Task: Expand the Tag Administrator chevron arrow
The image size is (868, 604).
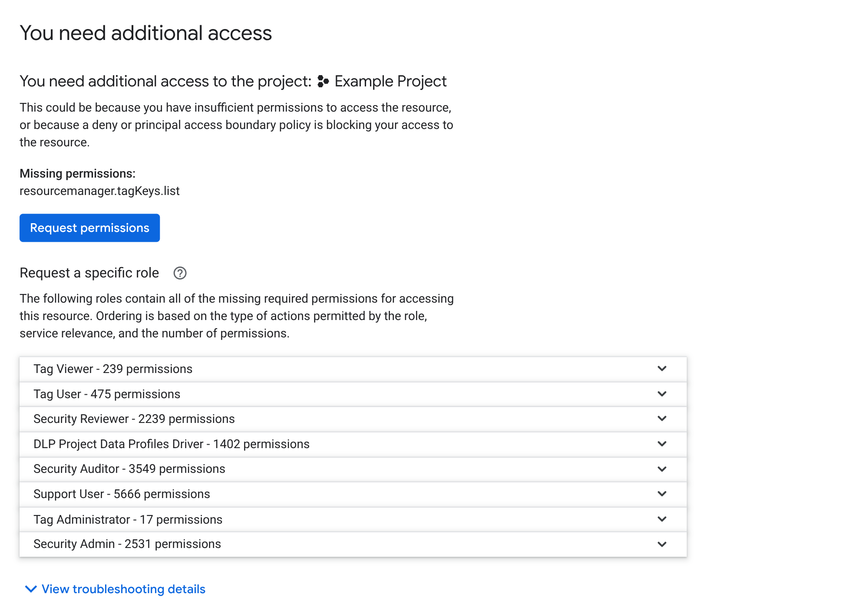Action: pyautogui.click(x=662, y=519)
